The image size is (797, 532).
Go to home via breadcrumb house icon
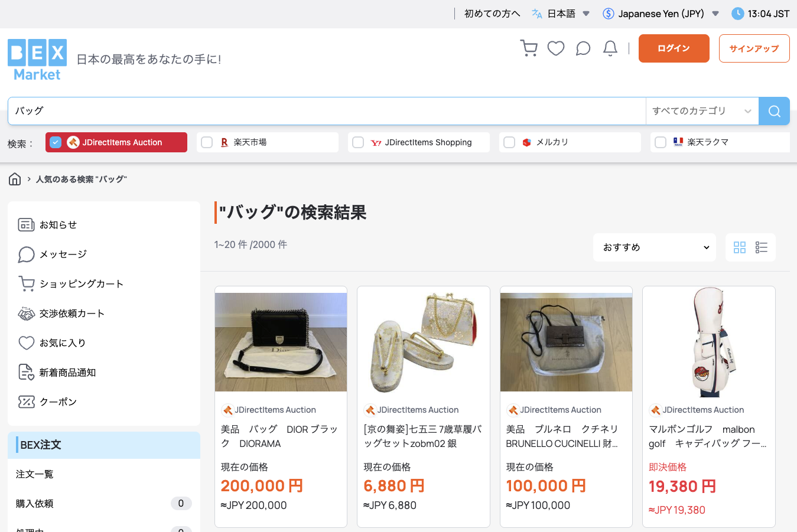[15, 179]
